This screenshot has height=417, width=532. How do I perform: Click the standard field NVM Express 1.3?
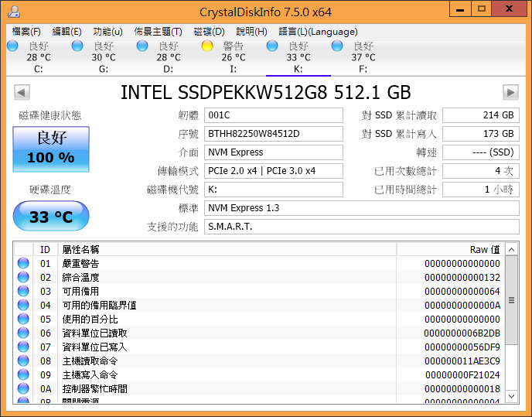point(362,208)
